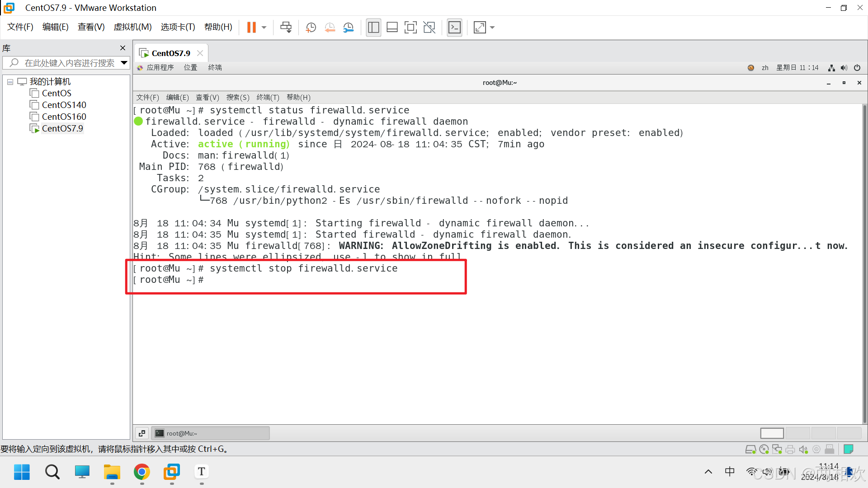Open the snapshot manager icon

coord(349,28)
